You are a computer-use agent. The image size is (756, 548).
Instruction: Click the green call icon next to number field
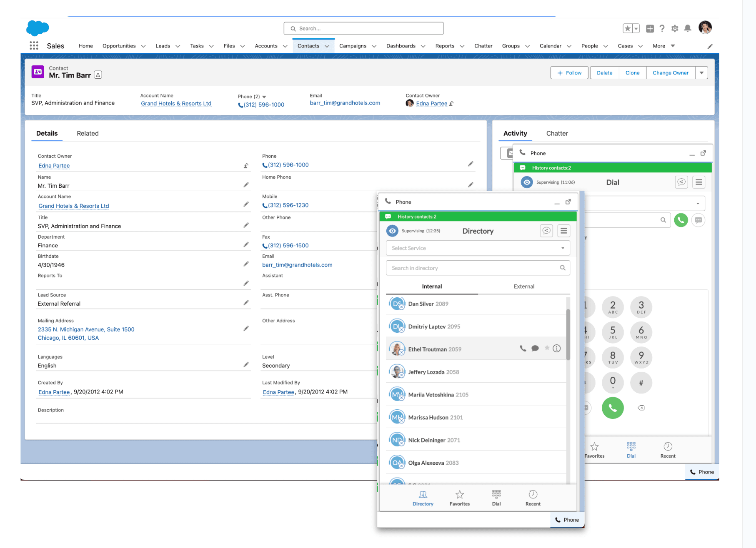(681, 220)
